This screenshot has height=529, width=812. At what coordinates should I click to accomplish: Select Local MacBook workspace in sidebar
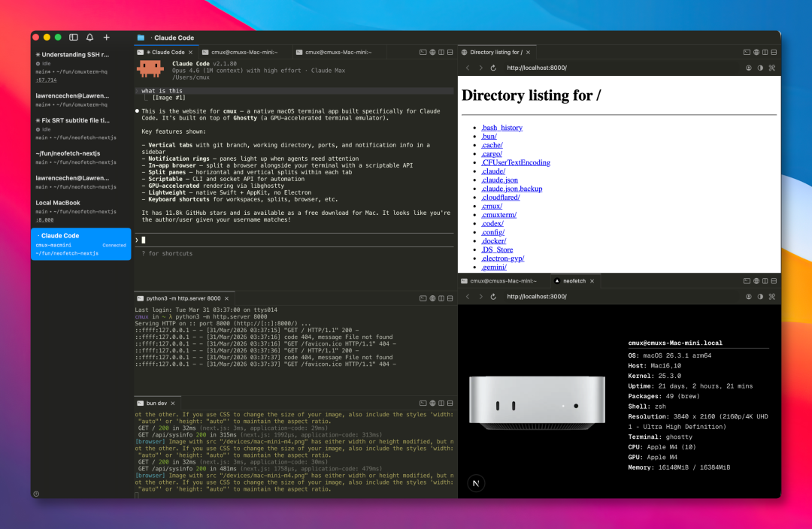[x=80, y=210]
